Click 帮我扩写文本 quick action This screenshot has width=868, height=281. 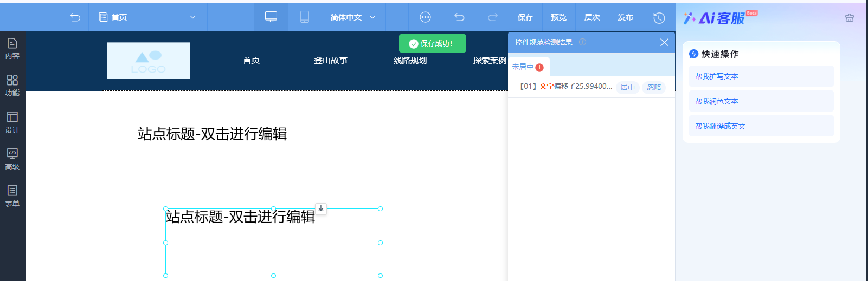coord(761,76)
